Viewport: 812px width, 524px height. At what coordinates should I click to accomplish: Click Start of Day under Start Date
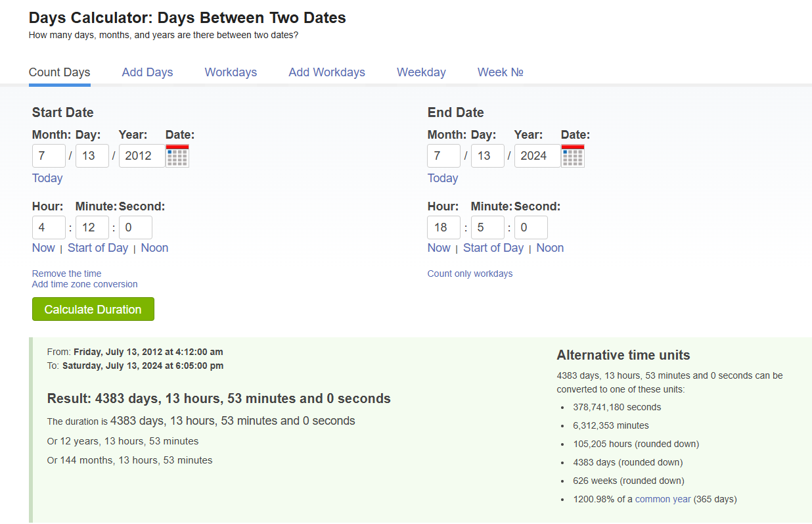click(x=98, y=248)
